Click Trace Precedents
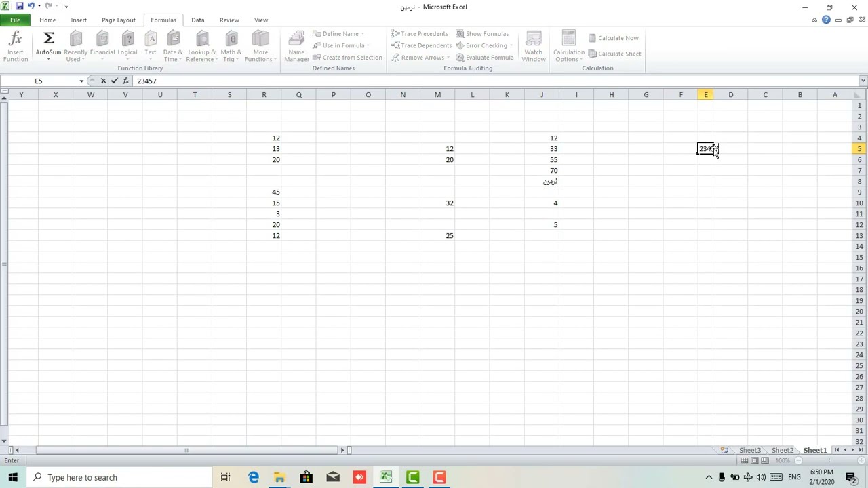This screenshot has width=868, height=488. pos(420,33)
